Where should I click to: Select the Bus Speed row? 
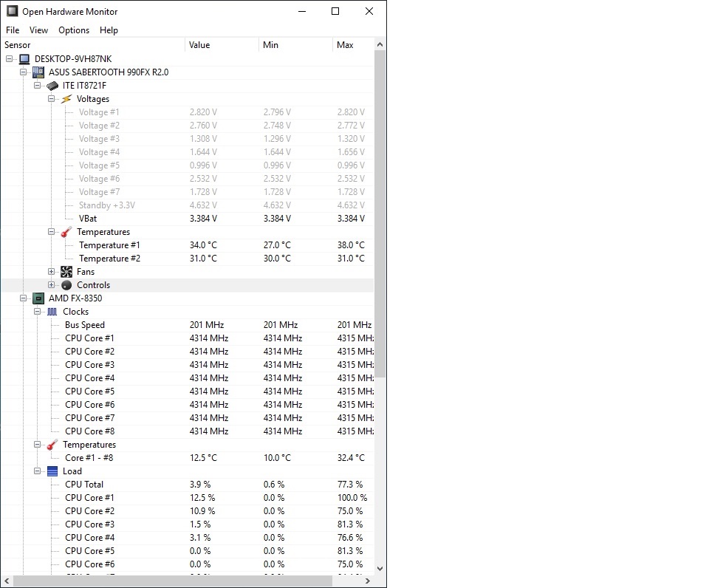click(187, 325)
